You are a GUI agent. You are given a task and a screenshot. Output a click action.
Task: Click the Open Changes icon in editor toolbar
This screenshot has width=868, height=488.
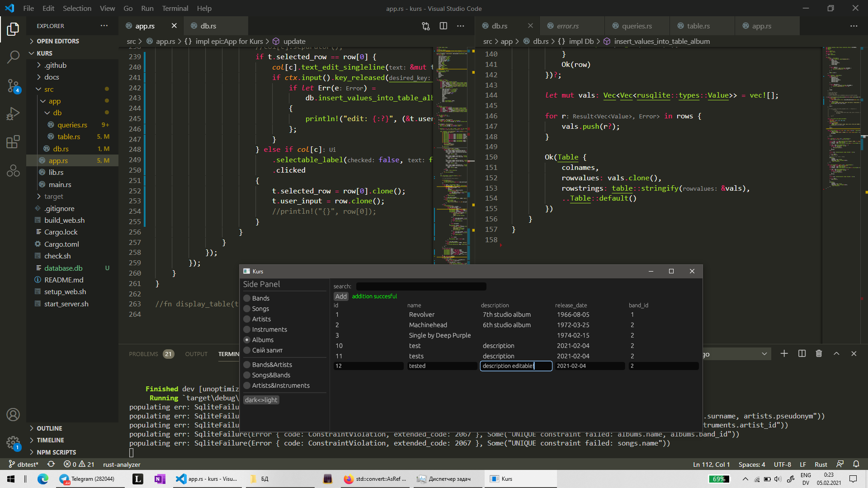point(426,26)
